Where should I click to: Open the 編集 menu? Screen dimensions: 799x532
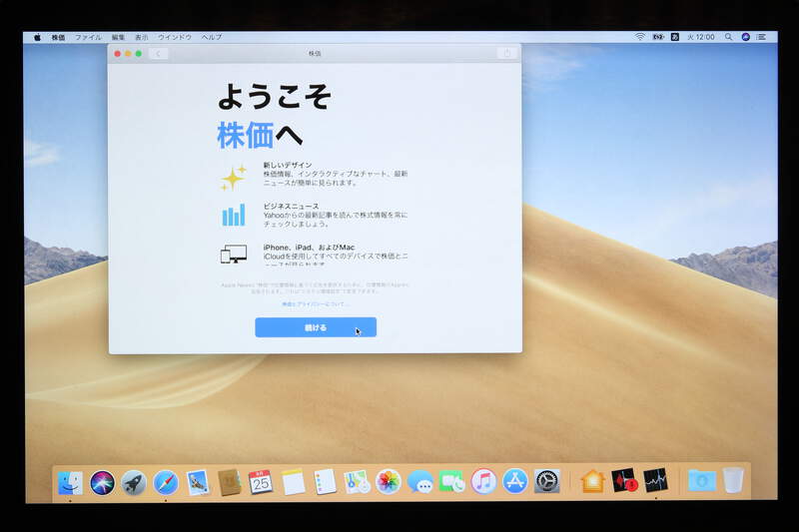tap(118, 37)
